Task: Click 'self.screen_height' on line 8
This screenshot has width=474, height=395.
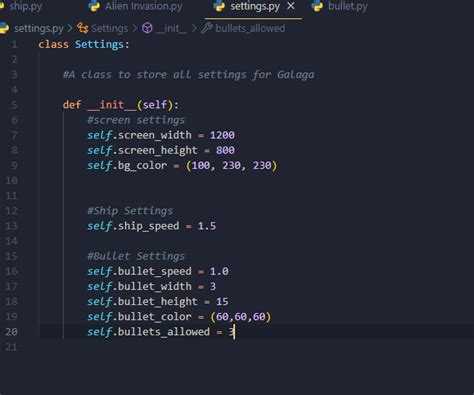Action: tap(142, 150)
